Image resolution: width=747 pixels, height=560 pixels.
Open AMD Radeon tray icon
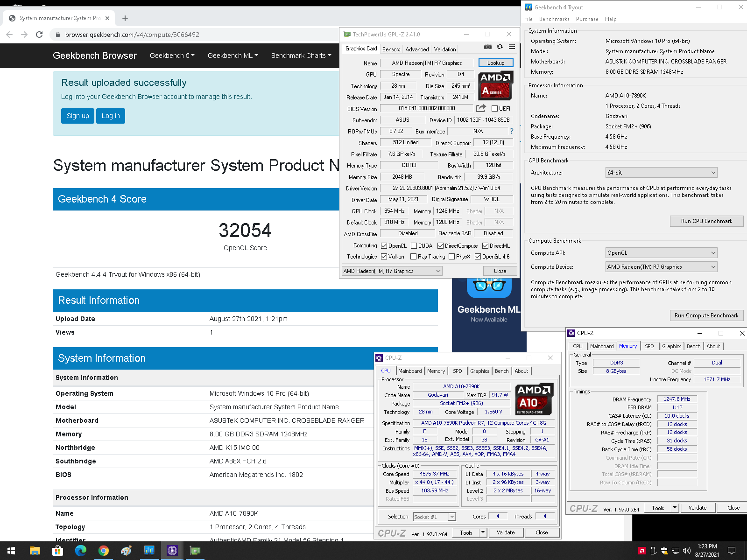pos(642,551)
